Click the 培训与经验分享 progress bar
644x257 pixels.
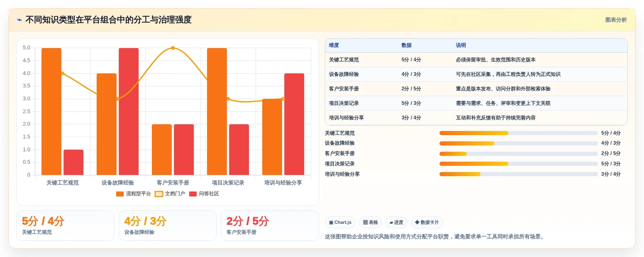click(519, 174)
